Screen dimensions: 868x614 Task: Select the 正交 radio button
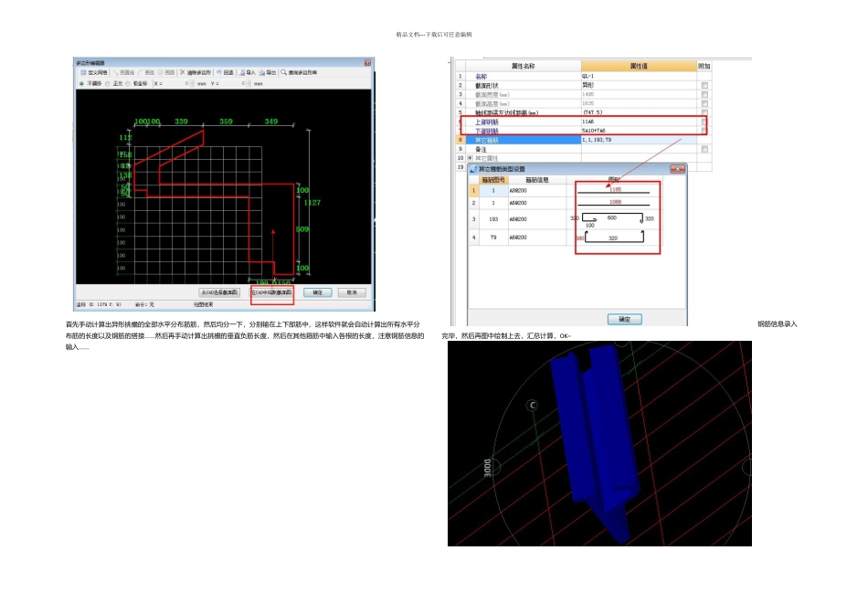(108, 83)
